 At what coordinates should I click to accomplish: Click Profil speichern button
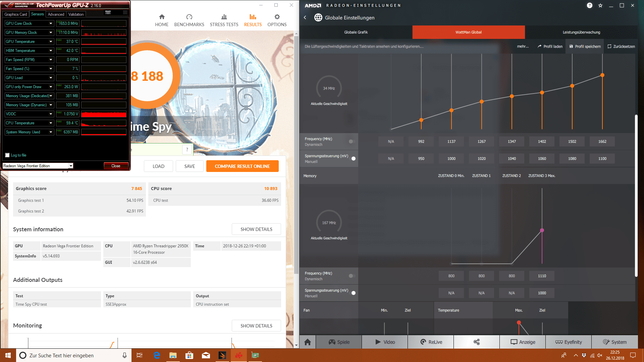(x=585, y=47)
